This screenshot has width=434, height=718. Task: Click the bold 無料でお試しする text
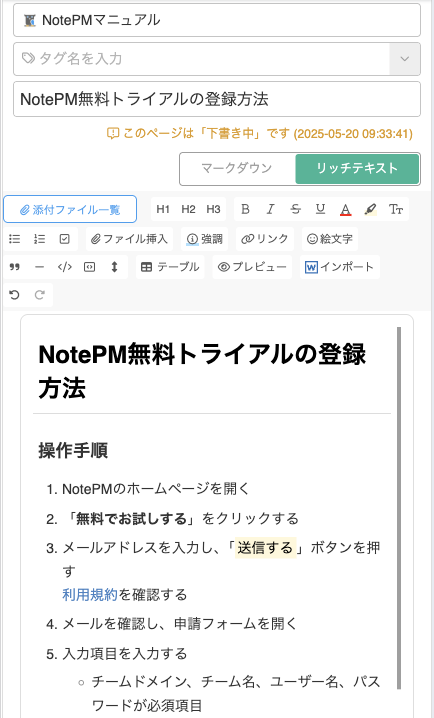coord(131,518)
